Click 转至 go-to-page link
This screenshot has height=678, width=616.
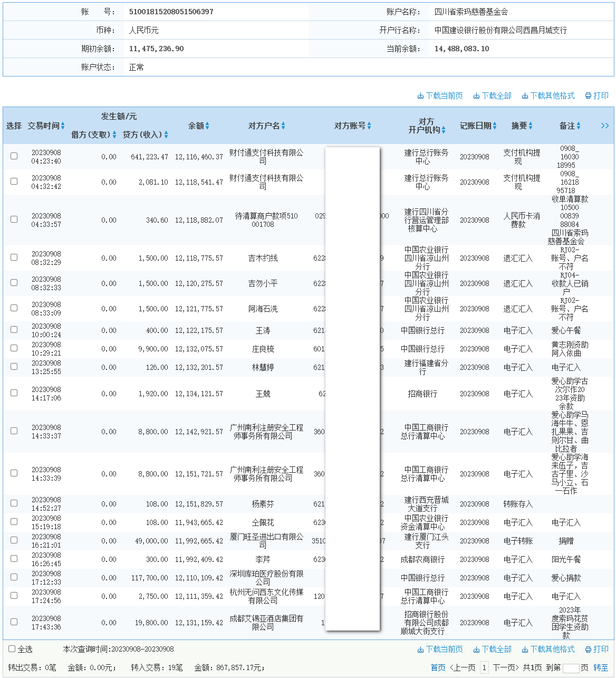pos(601,667)
